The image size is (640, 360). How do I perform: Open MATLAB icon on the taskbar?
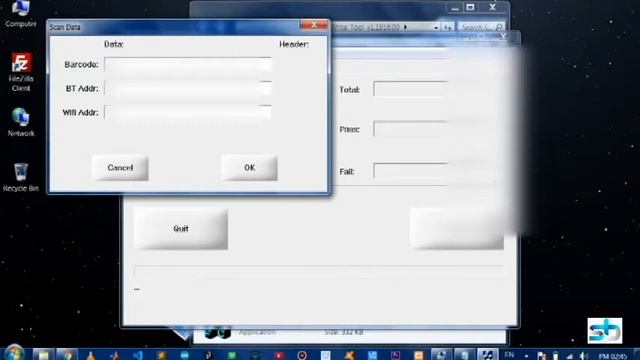(115, 355)
